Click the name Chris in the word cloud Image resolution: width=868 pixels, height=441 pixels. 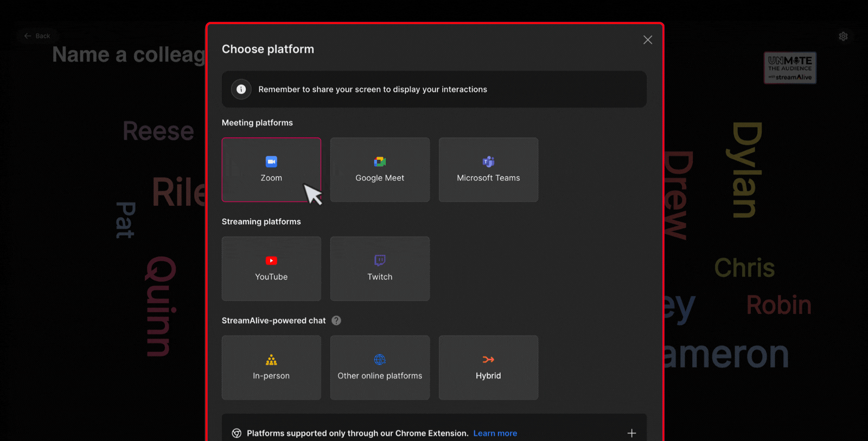pos(744,268)
